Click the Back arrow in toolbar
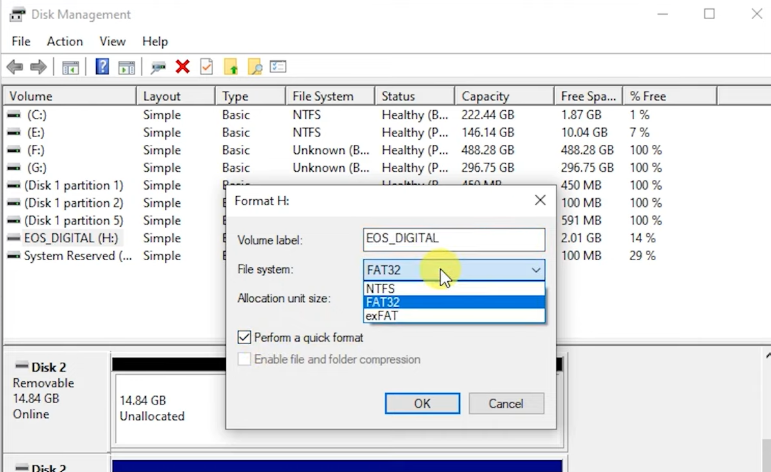Viewport: 771px width, 472px height. click(15, 67)
